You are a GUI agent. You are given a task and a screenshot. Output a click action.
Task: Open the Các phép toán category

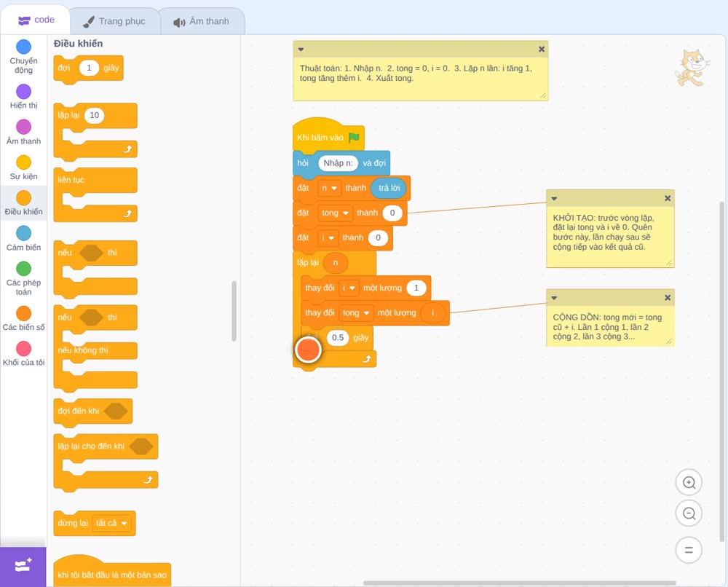point(23,279)
